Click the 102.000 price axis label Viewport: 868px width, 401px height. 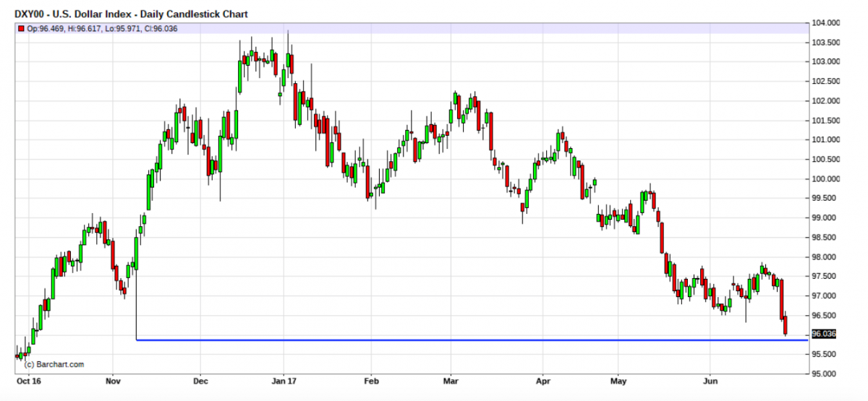click(826, 101)
